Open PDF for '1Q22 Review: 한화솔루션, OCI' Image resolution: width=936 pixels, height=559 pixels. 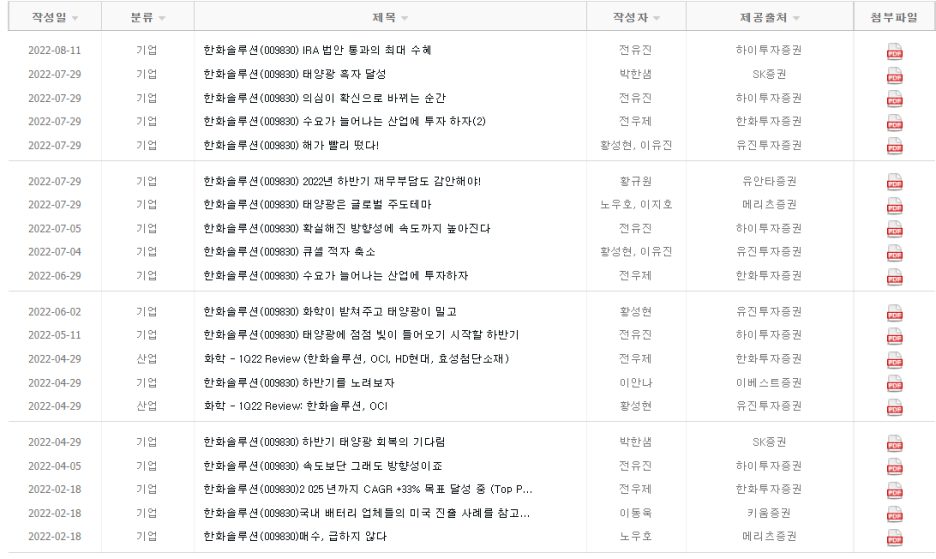click(x=894, y=407)
